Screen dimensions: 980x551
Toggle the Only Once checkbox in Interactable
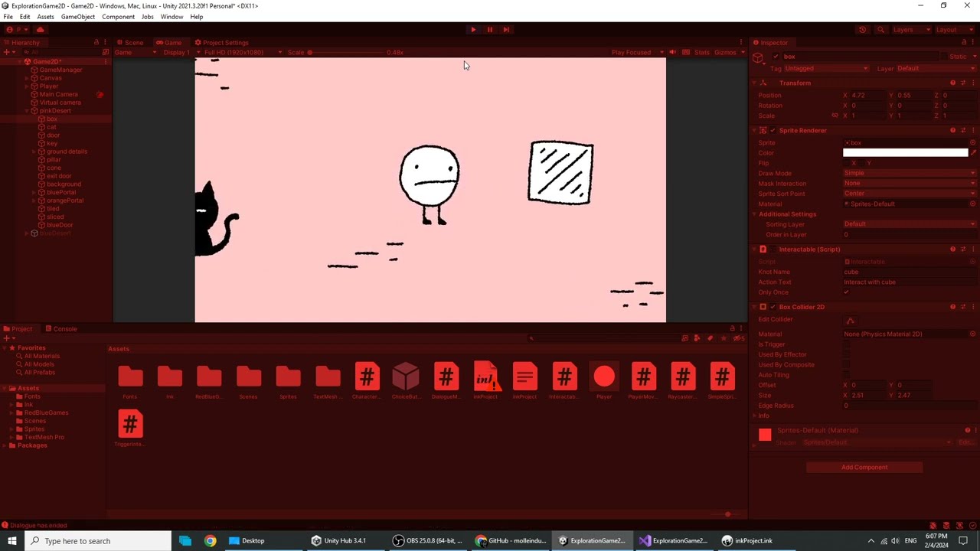tap(846, 292)
